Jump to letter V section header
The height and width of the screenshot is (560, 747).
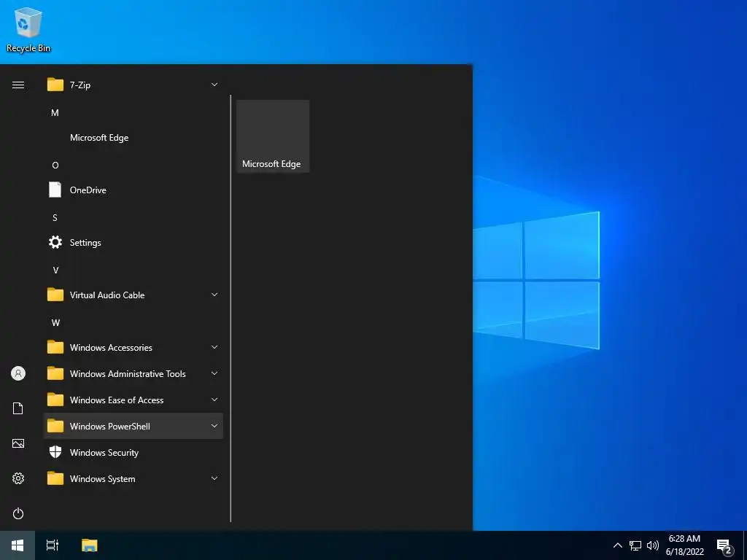click(x=55, y=270)
